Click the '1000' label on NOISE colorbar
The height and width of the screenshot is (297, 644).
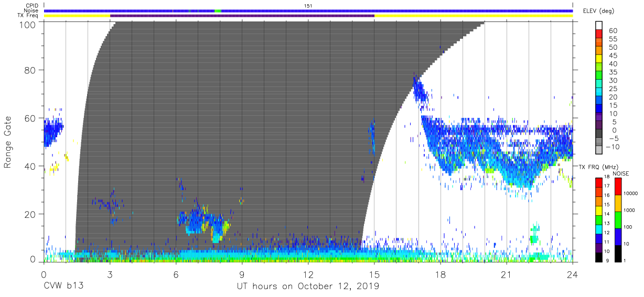pos(630,210)
